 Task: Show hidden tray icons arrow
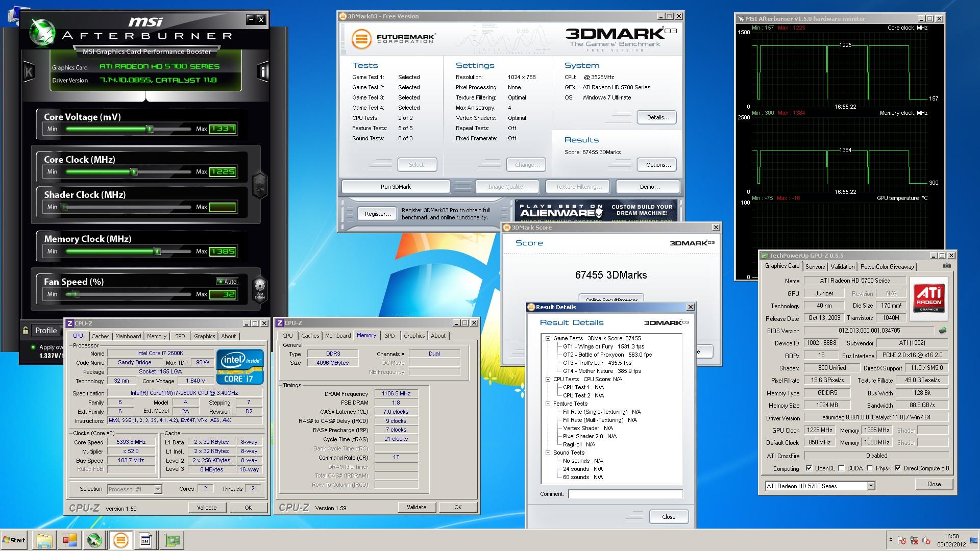(x=891, y=540)
